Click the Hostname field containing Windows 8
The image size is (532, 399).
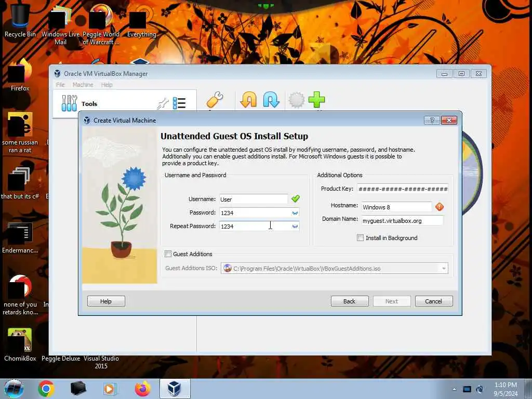click(x=396, y=207)
